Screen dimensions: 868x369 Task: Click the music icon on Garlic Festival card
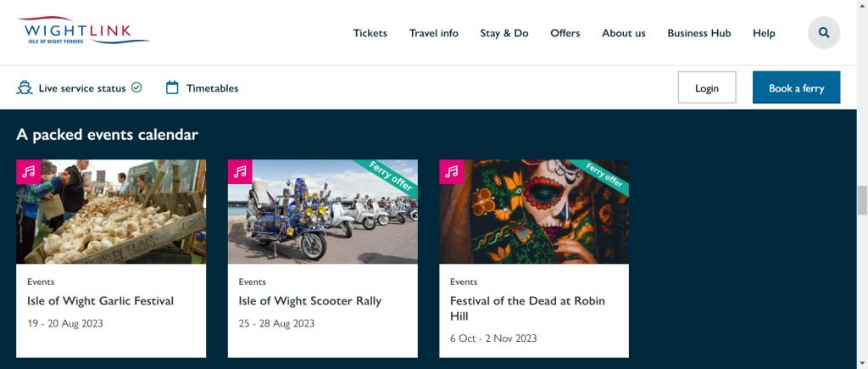pyautogui.click(x=29, y=171)
